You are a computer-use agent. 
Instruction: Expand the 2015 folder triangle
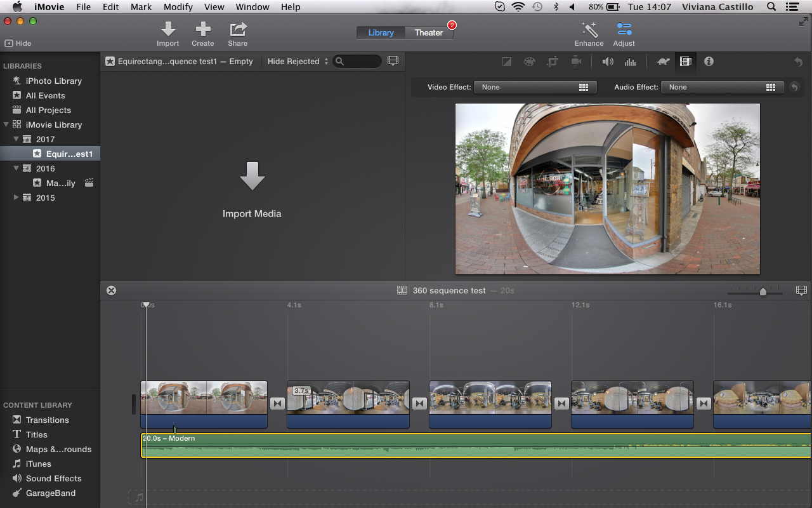(16, 197)
